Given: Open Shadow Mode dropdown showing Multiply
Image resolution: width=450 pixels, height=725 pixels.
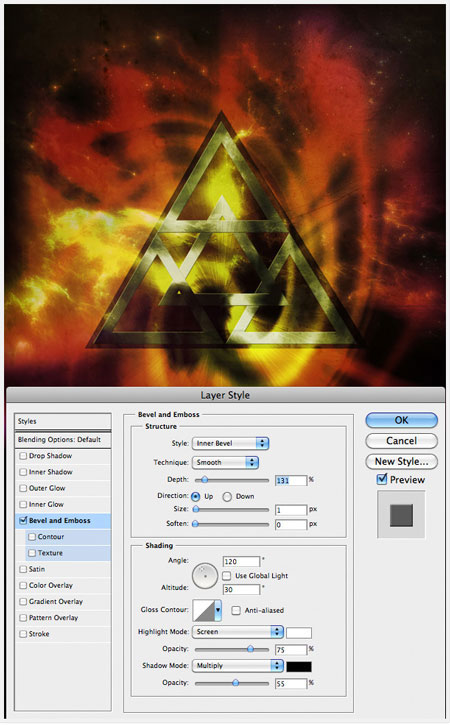Looking at the screenshot, I should [238, 666].
